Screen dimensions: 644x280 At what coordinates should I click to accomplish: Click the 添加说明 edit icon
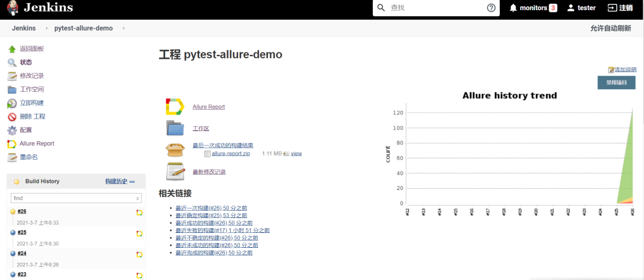point(611,70)
